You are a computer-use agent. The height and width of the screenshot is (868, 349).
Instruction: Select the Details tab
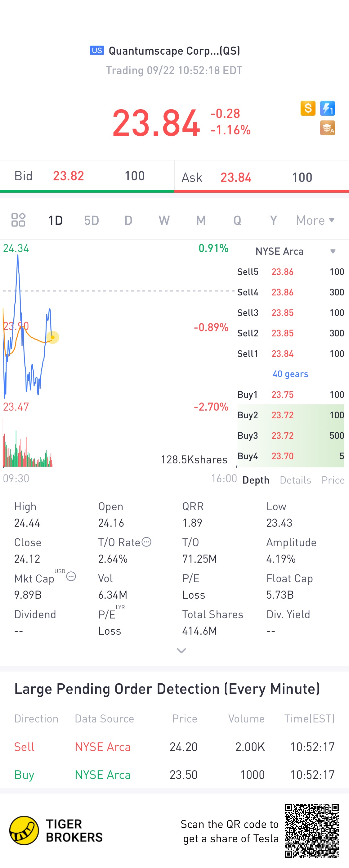click(x=295, y=480)
